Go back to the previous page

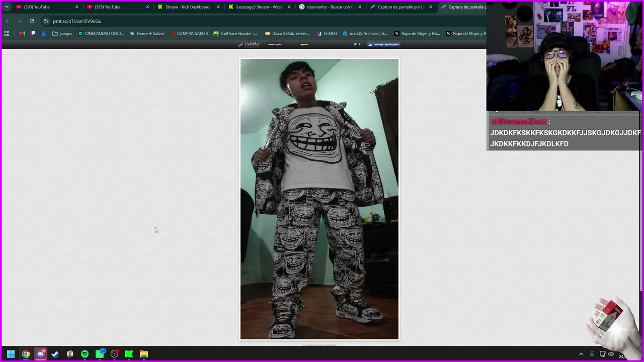[x=8, y=21]
